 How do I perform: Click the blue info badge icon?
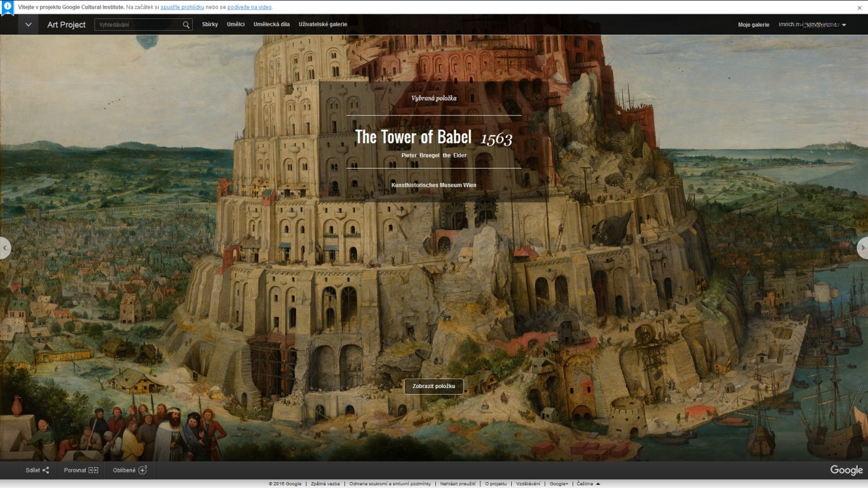pyautogui.click(x=7, y=7)
